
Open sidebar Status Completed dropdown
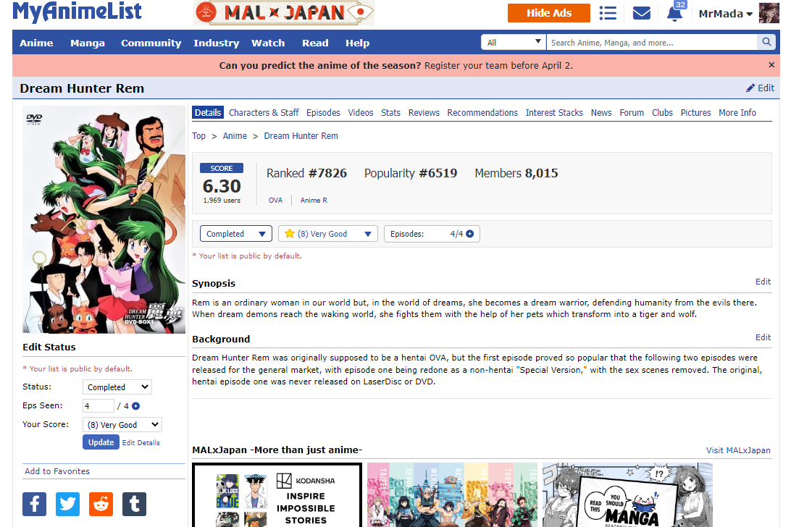pos(117,387)
